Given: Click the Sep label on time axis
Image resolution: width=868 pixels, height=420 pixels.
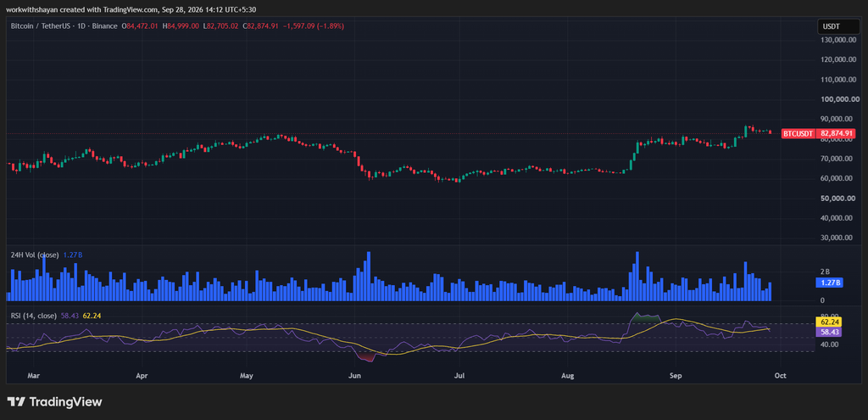Looking at the screenshot, I should (675, 375).
